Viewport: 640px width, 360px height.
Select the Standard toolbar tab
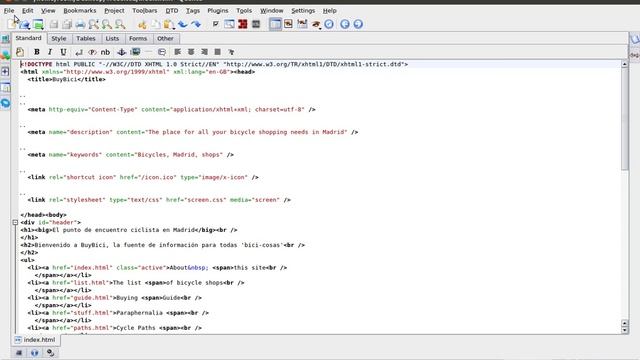28,38
